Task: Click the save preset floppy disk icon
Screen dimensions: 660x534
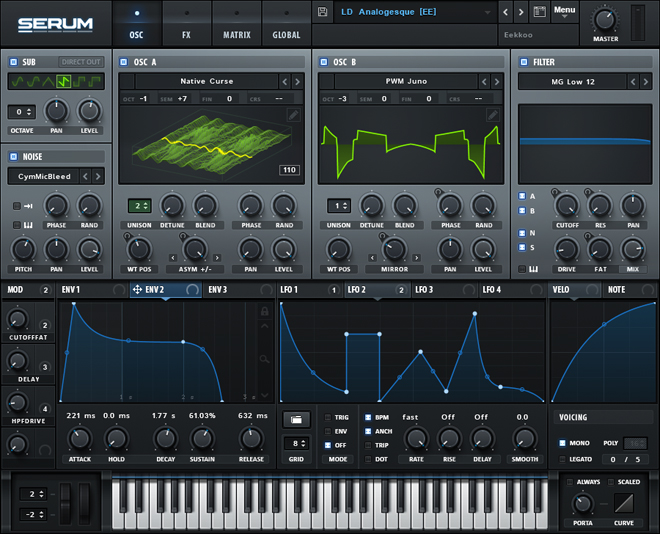Action: click(x=323, y=12)
